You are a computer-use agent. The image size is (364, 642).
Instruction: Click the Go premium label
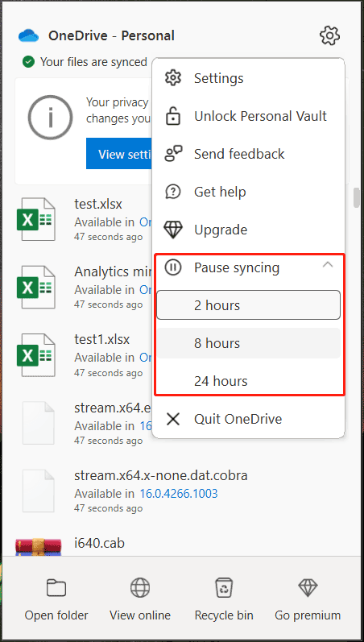pos(308,615)
